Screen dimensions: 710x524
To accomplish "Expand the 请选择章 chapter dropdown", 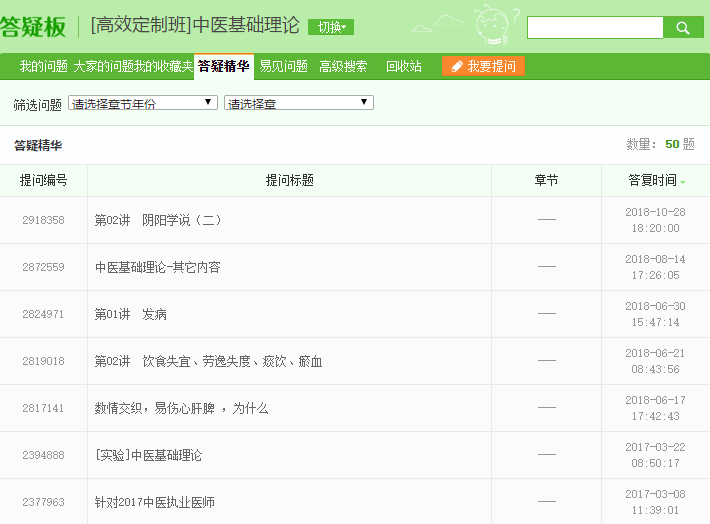I will [x=299, y=103].
